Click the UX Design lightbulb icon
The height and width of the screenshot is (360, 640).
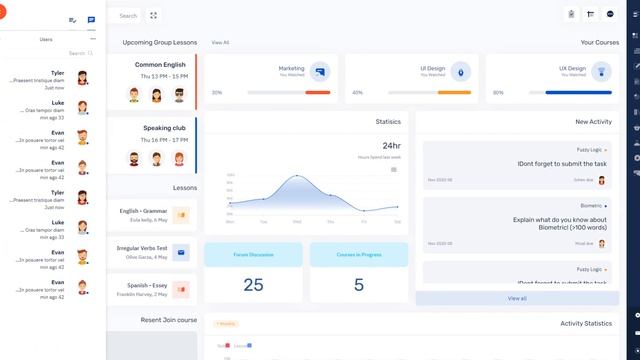pyautogui.click(x=601, y=72)
